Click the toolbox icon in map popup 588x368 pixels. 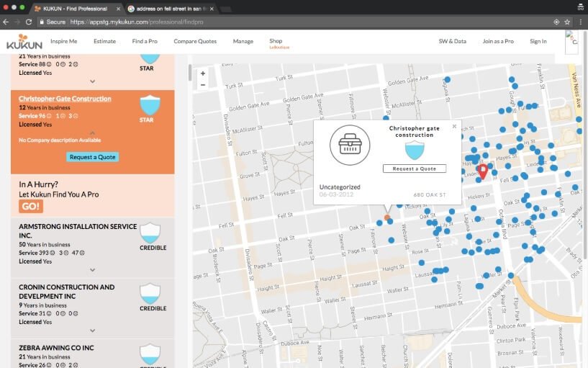(x=350, y=145)
